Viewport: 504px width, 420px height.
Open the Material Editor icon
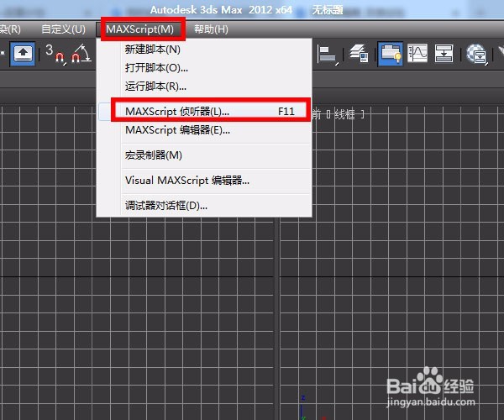[x=476, y=54]
